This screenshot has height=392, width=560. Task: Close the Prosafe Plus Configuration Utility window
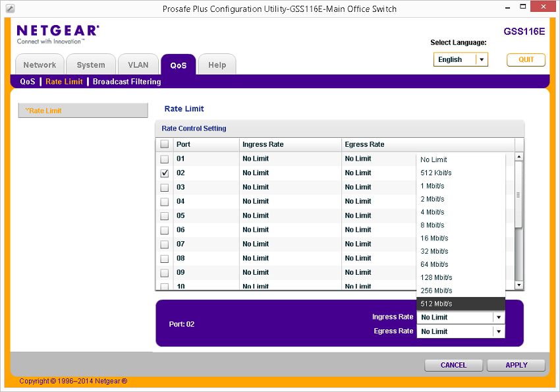click(x=544, y=7)
